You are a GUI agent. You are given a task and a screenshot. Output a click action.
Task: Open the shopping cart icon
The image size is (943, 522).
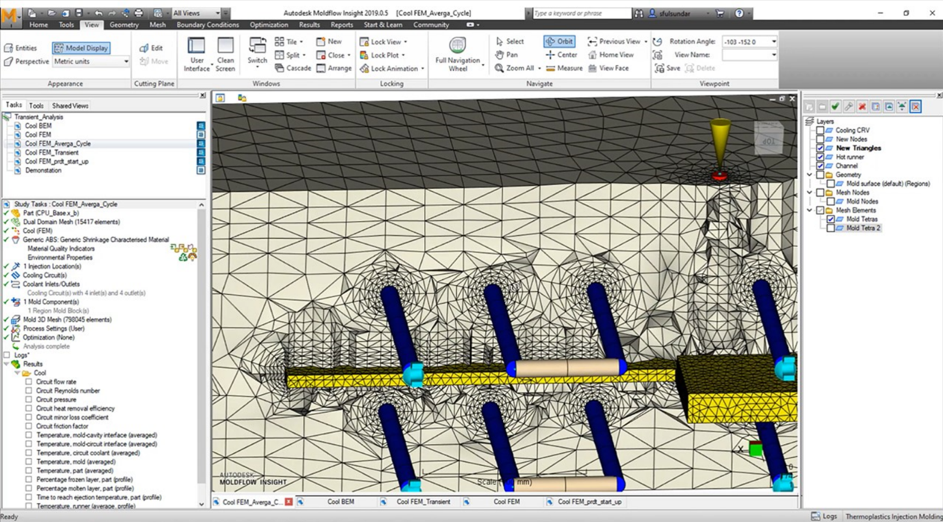pyautogui.click(x=722, y=13)
